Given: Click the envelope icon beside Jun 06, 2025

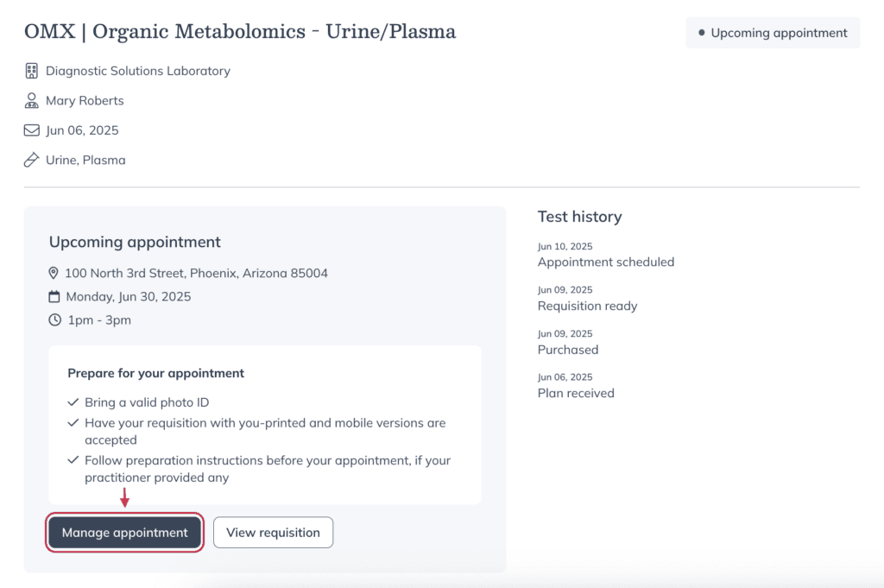Looking at the screenshot, I should coord(32,130).
